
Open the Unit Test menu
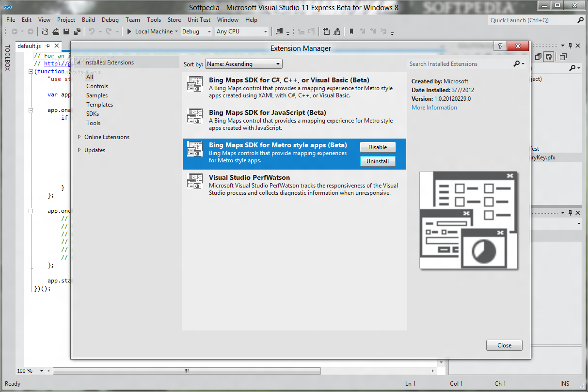[199, 20]
